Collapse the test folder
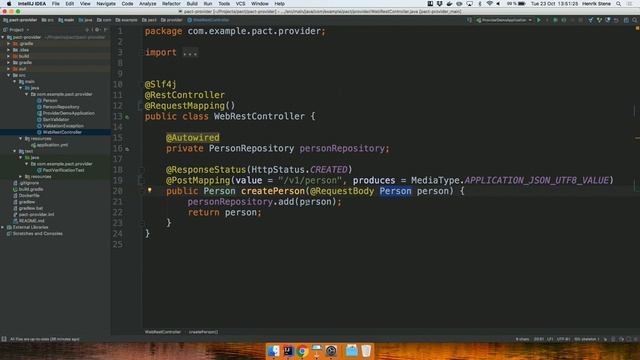 15,151
